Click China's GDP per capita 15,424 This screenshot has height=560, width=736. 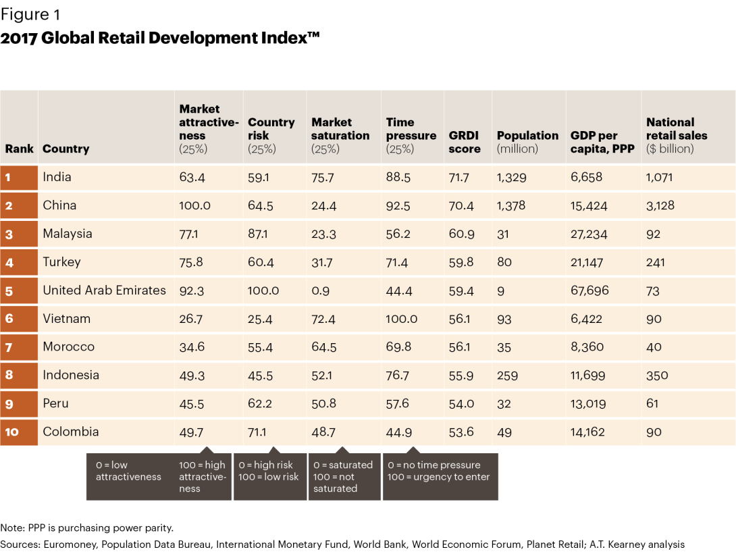[x=589, y=205]
